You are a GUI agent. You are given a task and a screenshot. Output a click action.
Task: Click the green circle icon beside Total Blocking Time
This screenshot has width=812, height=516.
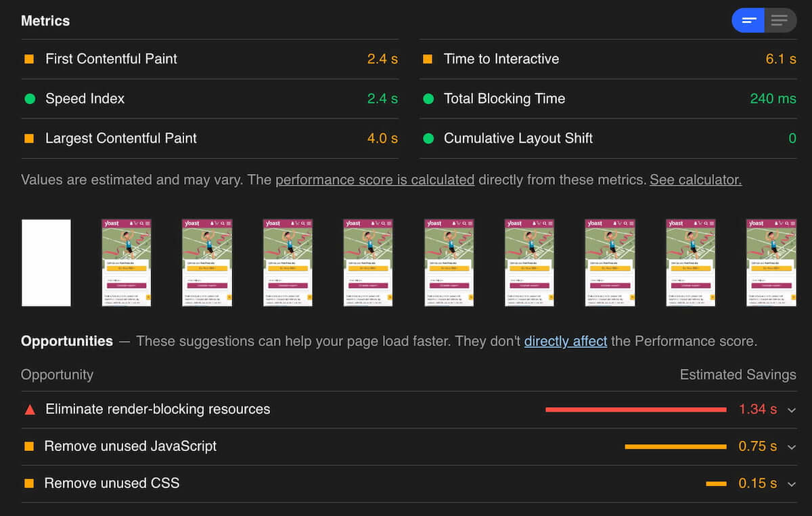pos(428,99)
